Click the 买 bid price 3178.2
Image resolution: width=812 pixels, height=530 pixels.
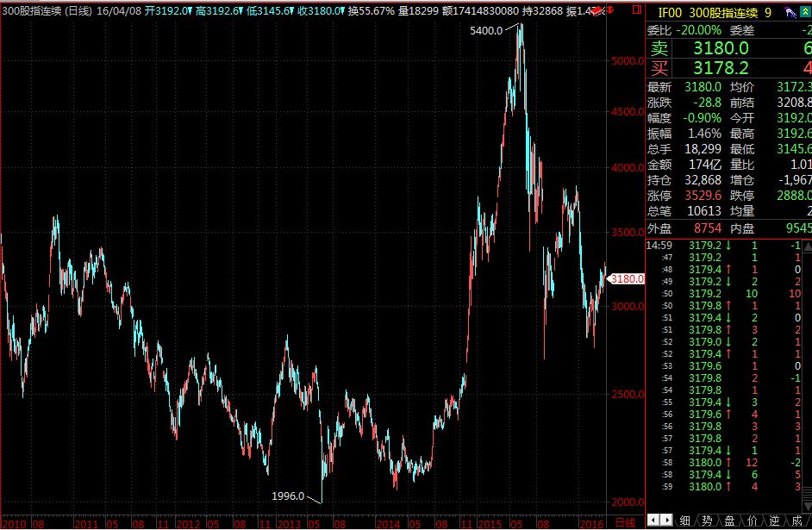click(721, 68)
